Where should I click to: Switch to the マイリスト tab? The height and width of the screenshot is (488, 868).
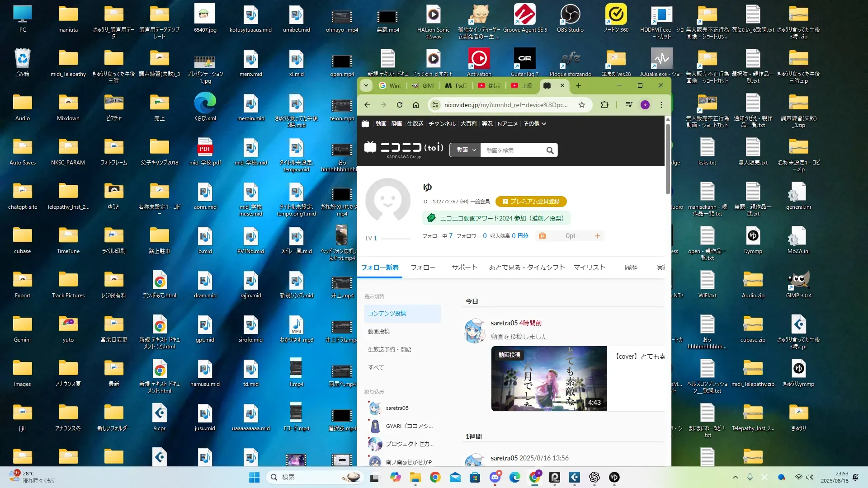click(x=589, y=267)
